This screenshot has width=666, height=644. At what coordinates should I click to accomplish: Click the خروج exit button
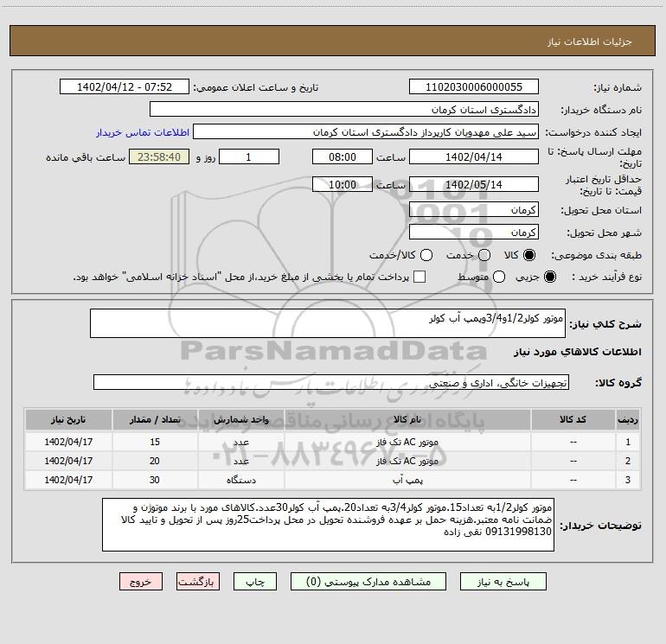click(x=141, y=582)
